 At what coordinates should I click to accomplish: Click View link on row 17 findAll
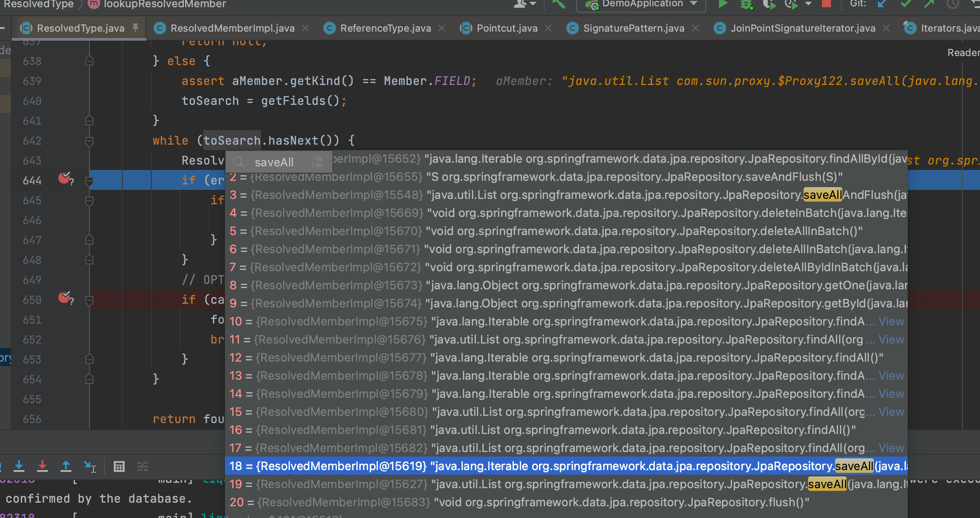(x=891, y=448)
